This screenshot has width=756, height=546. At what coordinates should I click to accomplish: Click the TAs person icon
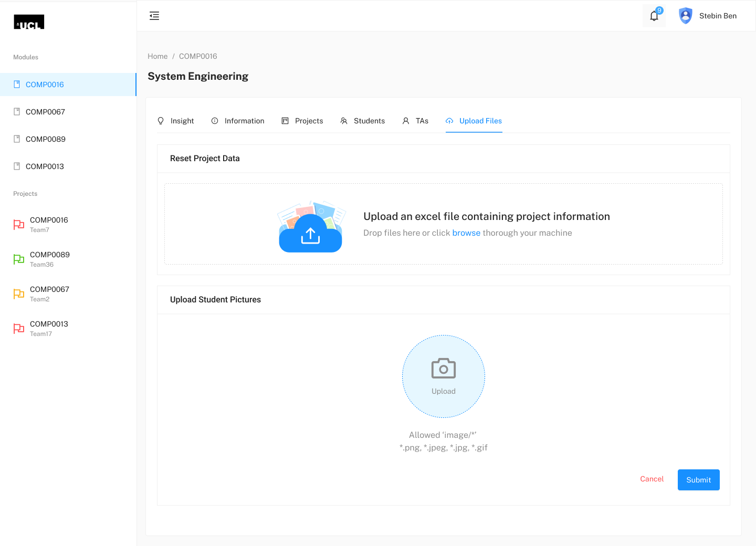coord(406,121)
